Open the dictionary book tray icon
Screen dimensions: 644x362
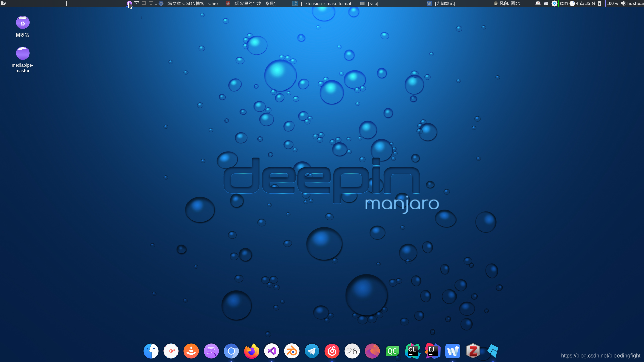[x=538, y=3]
